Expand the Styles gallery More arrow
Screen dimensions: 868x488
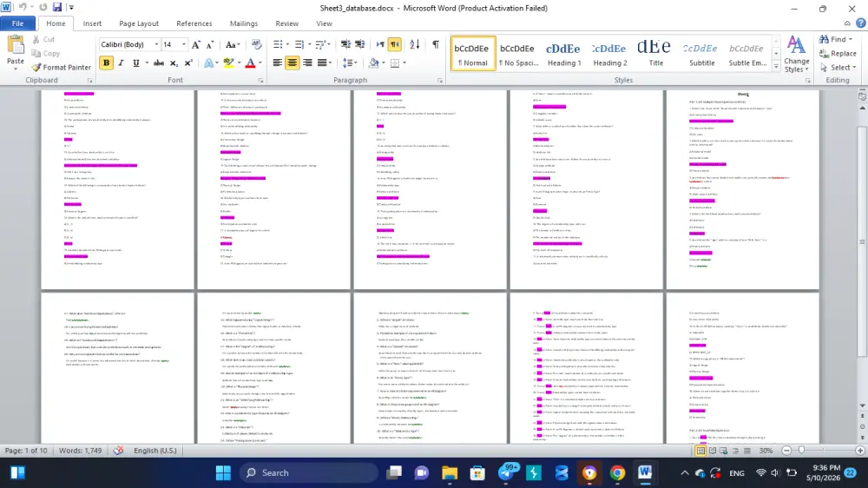tap(776, 67)
